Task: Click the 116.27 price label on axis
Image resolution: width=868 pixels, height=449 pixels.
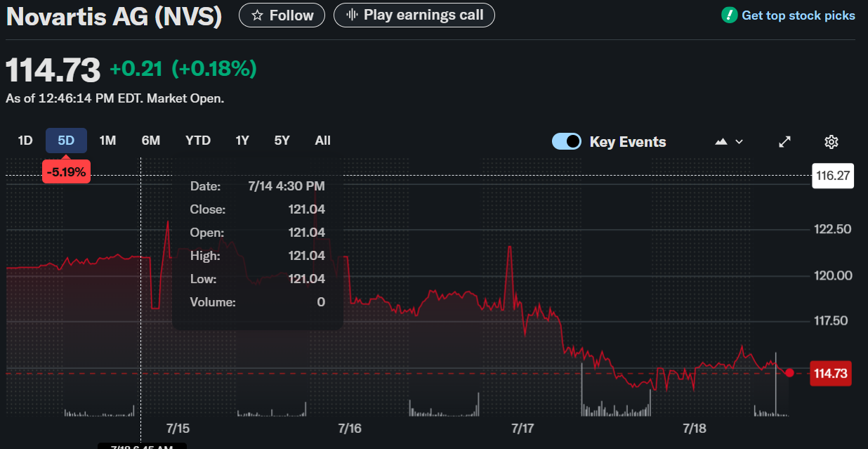Action: click(x=833, y=175)
